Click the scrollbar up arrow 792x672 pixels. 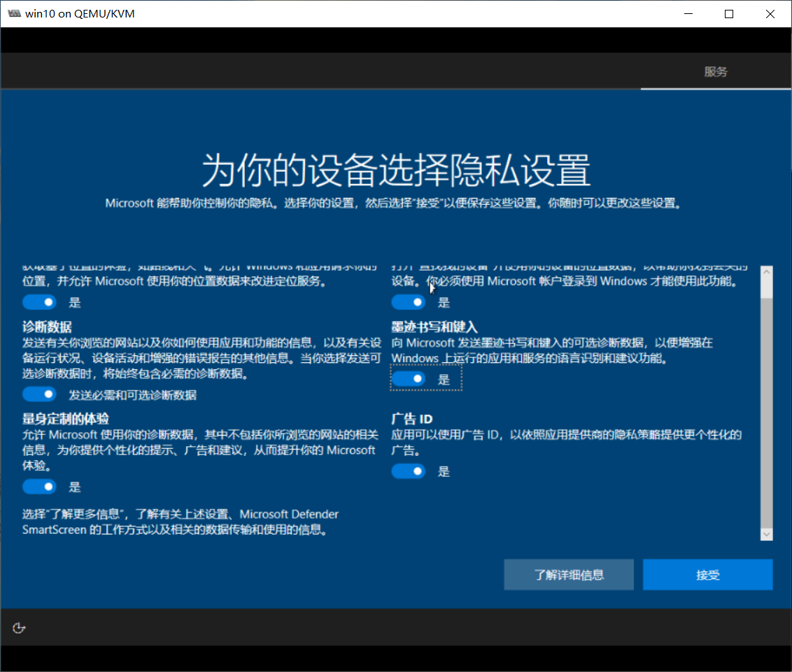tap(766, 271)
